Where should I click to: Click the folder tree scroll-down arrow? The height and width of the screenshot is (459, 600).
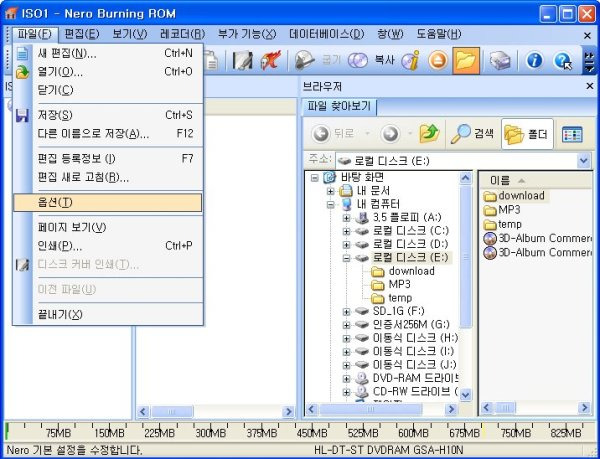(x=465, y=394)
